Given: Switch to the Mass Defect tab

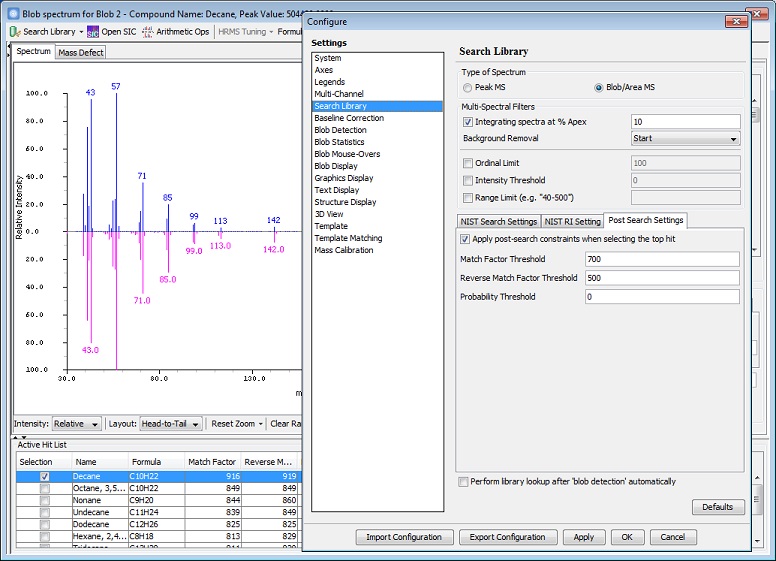Looking at the screenshot, I should [80, 52].
